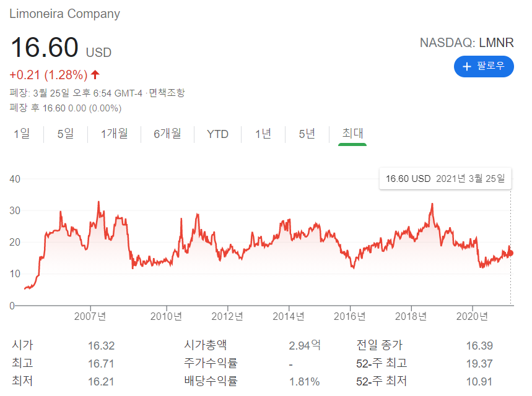Viewport: 532px width, 396px height.
Task: Click the large 16.60 price figure
Action: pyautogui.click(x=45, y=47)
